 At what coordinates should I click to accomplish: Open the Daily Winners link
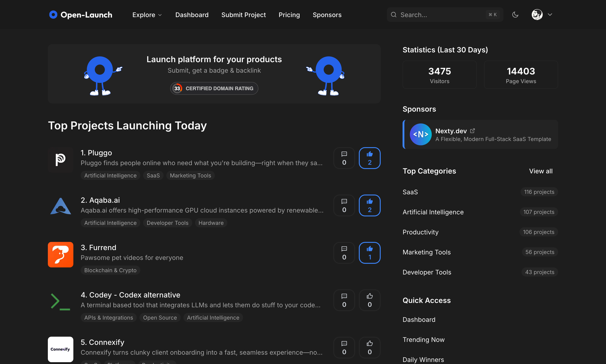(x=423, y=360)
